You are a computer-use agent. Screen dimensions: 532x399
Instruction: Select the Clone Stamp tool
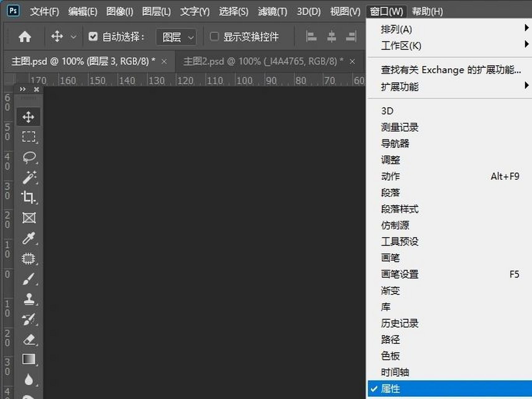coord(29,299)
